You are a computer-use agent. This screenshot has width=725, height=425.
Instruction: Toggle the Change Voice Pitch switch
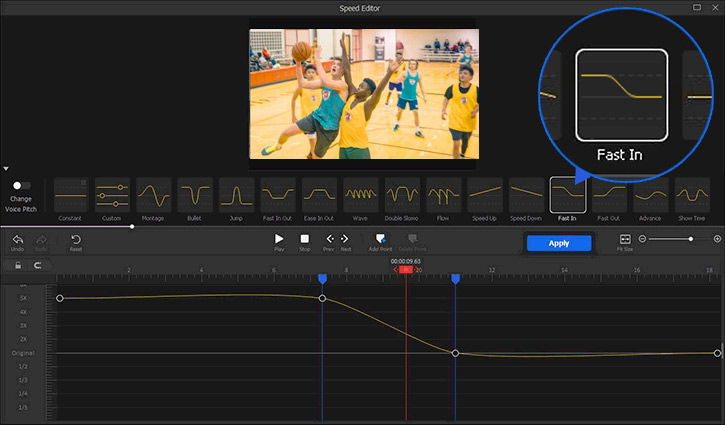point(20,185)
